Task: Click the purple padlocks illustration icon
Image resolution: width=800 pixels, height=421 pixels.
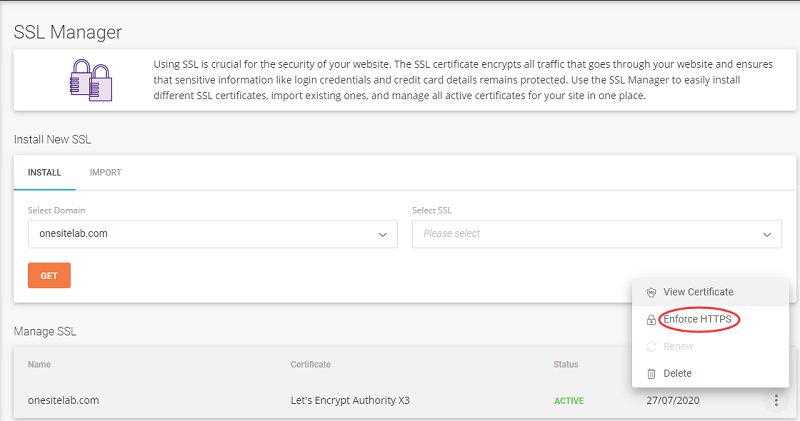Action: pos(91,80)
